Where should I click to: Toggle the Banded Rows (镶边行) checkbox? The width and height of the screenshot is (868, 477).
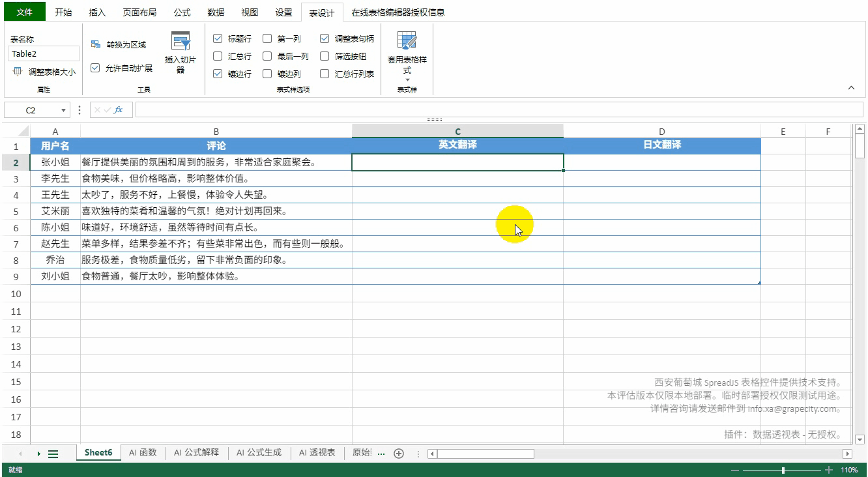[x=218, y=74]
